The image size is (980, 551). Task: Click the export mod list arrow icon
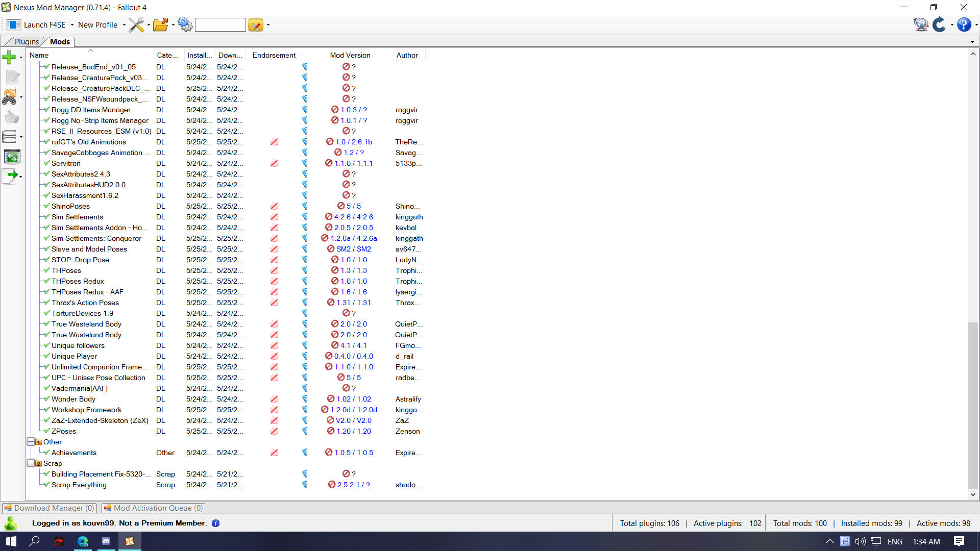pos(10,176)
